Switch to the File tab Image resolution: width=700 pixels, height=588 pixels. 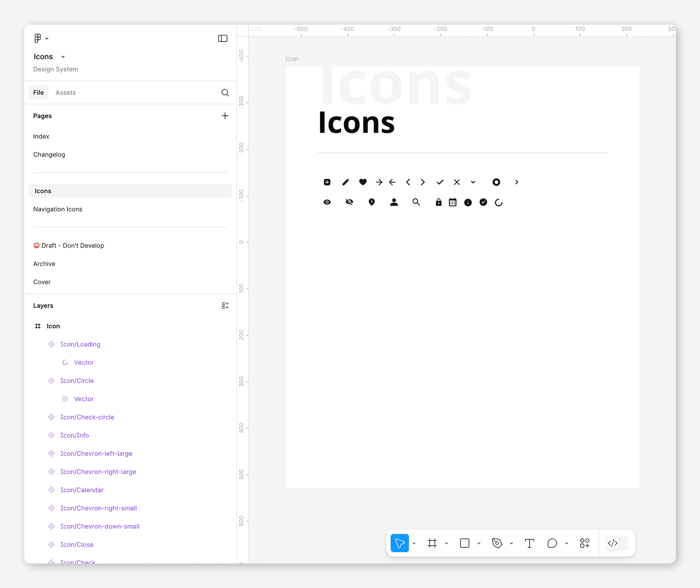38,93
